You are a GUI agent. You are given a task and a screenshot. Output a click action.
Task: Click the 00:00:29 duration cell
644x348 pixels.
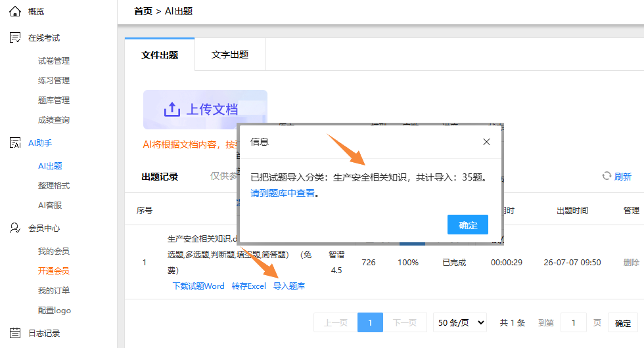coord(507,262)
